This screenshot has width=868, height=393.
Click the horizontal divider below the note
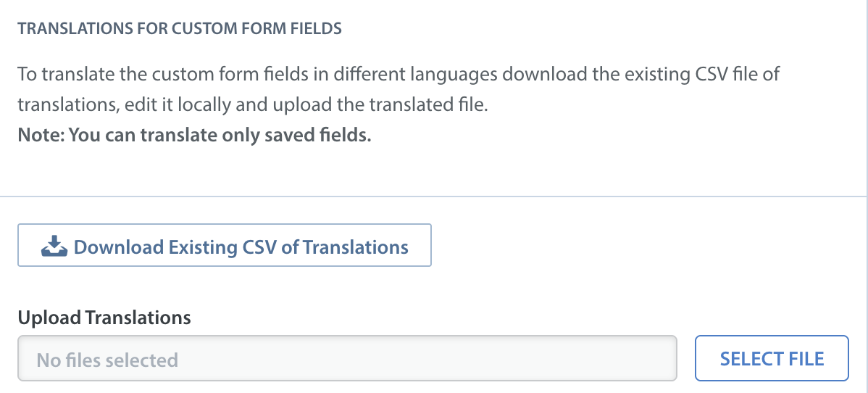[x=434, y=196]
